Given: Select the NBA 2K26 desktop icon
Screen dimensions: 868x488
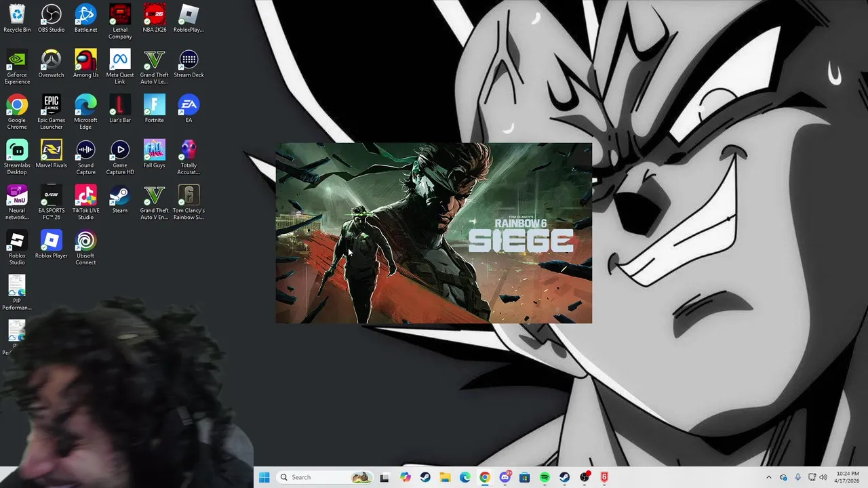Looking at the screenshot, I should tap(155, 18).
